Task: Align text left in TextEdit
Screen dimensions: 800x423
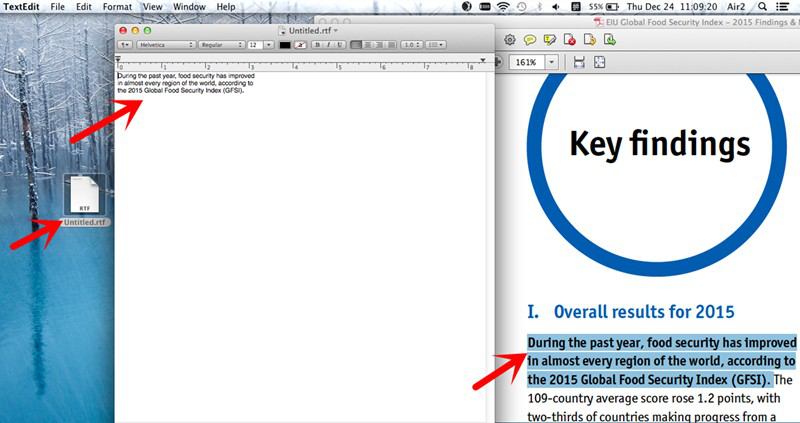Action: (x=357, y=45)
